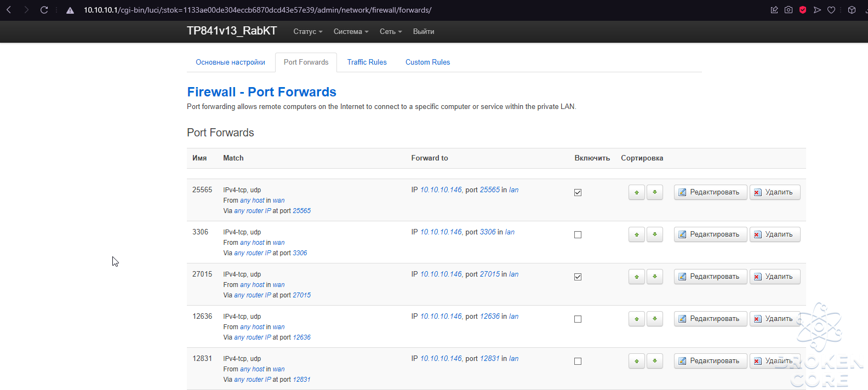Move rule 12636 up in order
The width and height of the screenshot is (868, 390).
[x=637, y=319]
